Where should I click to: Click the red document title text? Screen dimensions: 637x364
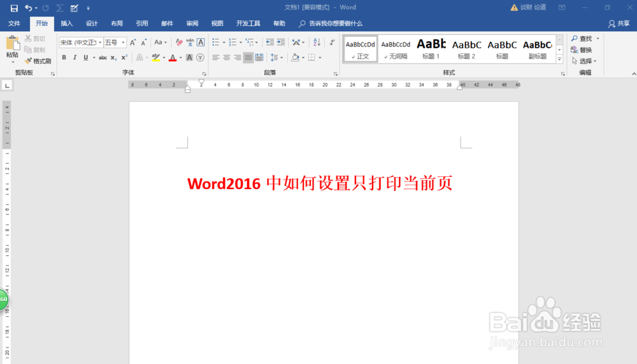coord(320,183)
